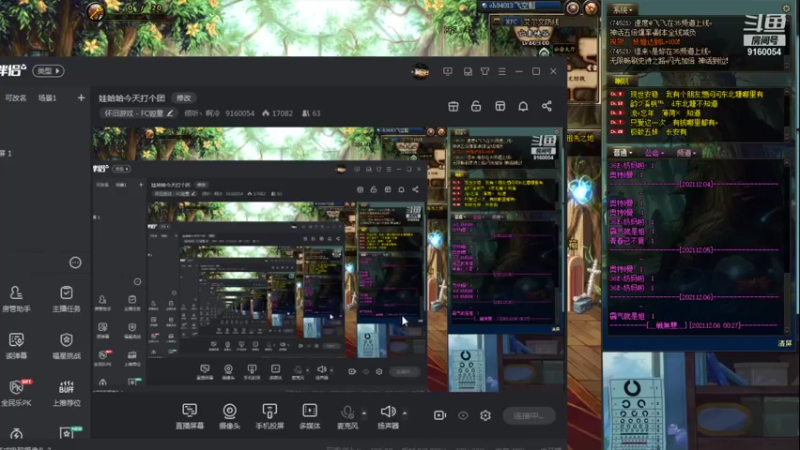The width and height of the screenshot is (800, 450).
Task: Click 清屏 to clear chat
Action: click(785, 343)
